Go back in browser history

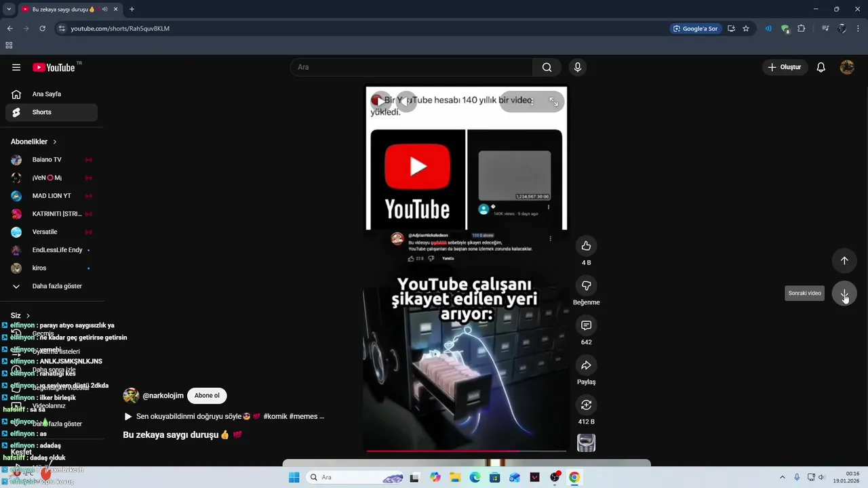coord(9,28)
